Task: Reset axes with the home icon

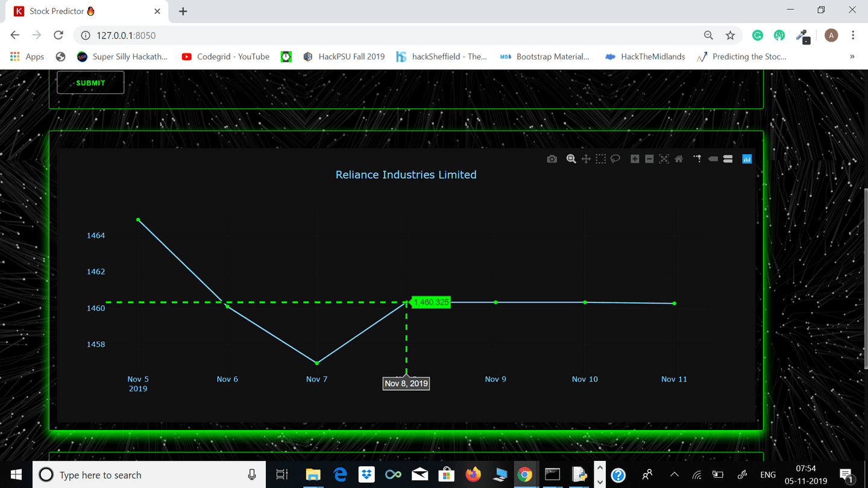Action: 679,159
